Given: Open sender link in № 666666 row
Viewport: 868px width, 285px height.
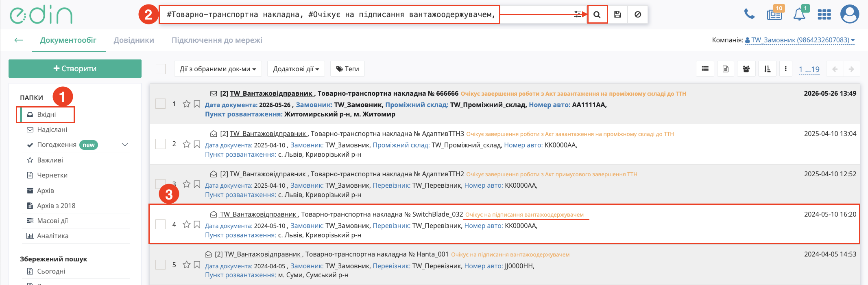Looking at the screenshot, I should coord(272,93).
